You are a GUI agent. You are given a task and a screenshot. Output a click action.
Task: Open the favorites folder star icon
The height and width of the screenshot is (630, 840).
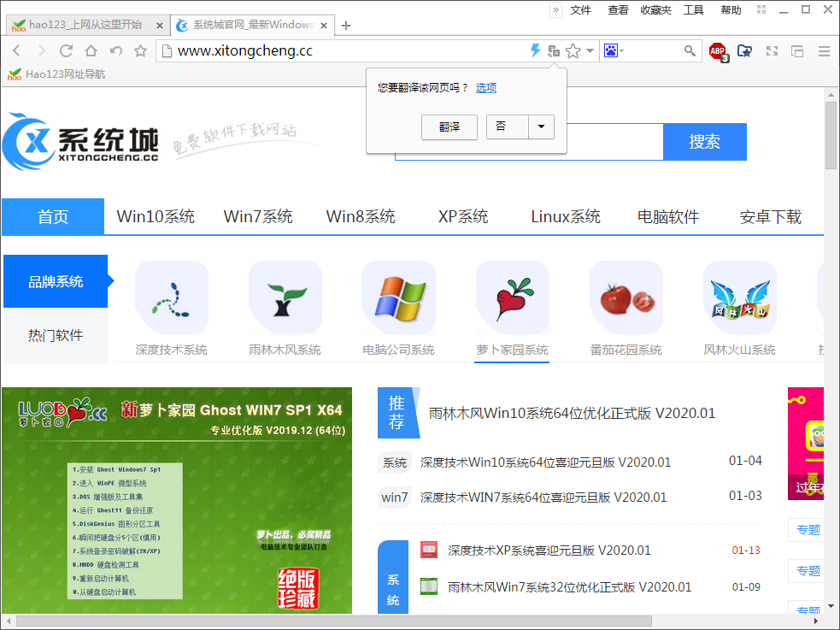(744, 51)
